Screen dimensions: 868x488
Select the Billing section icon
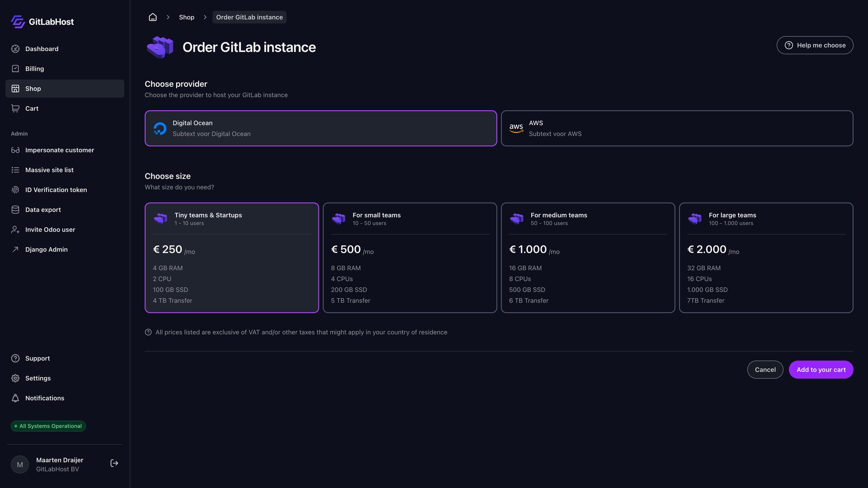tap(15, 69)
